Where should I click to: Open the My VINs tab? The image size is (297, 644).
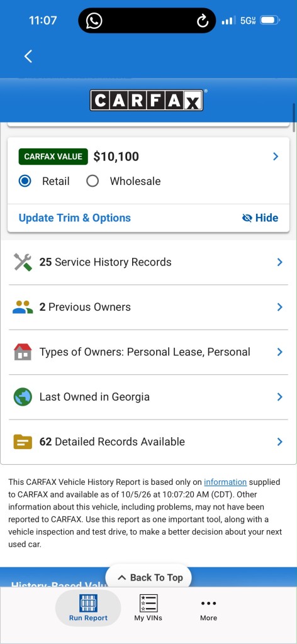148,608
